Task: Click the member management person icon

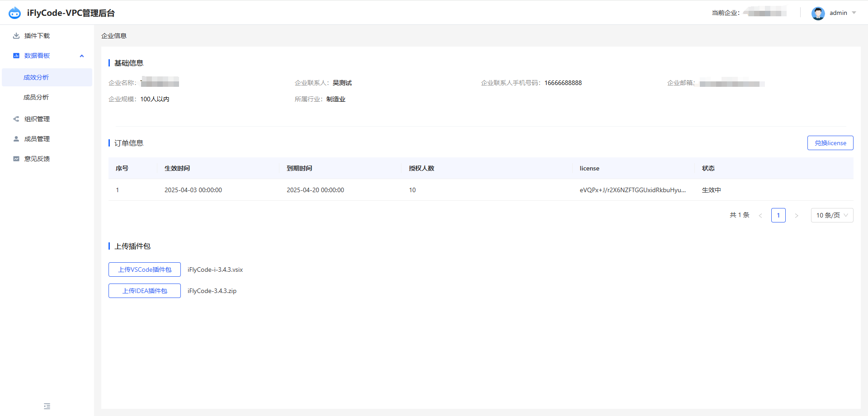Action: (x=16, y=139)
